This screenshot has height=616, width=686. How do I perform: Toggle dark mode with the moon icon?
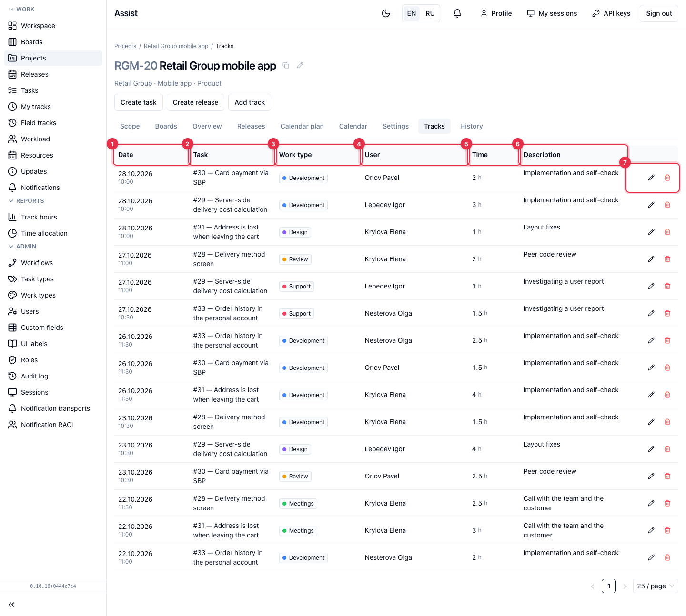point(386,13)
